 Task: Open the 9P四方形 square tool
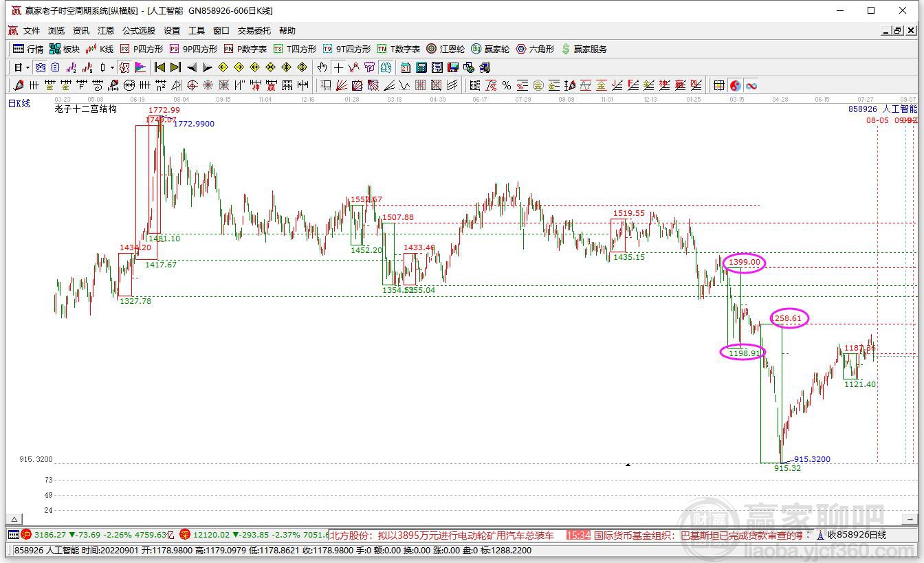click(x=193, y=49)
